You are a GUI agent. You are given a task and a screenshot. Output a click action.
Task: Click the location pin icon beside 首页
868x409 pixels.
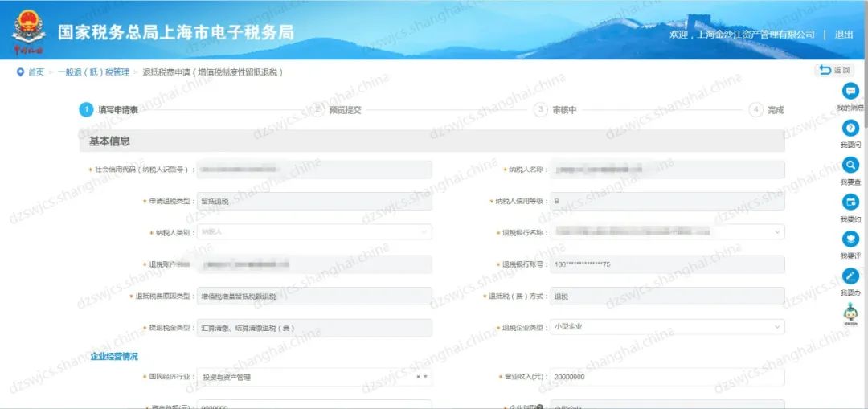coord(20,72)
